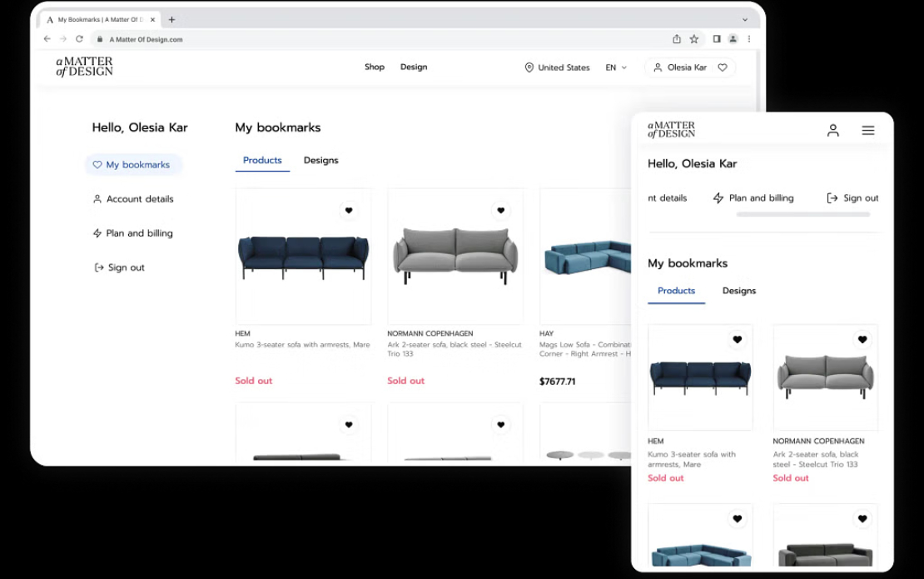Viewport: 924px width, 579px height.
Task: Open Plan and billing in mobile view
Action: (x=753, y=198)
